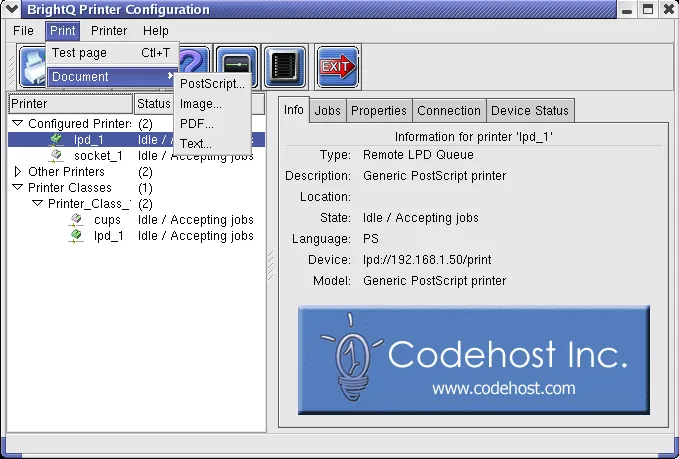Select the Printer Classes tree label
679x459 pixels.
pos(70,188)
